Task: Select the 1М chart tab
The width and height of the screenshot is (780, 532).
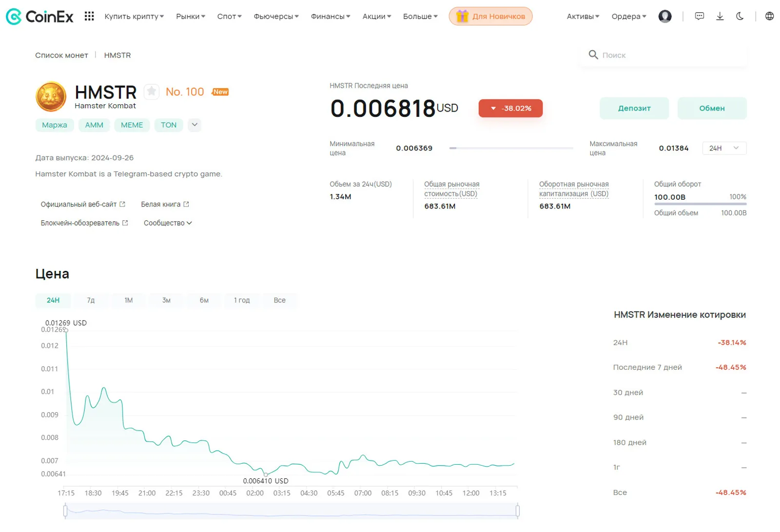Action: [x=129, y=301]
